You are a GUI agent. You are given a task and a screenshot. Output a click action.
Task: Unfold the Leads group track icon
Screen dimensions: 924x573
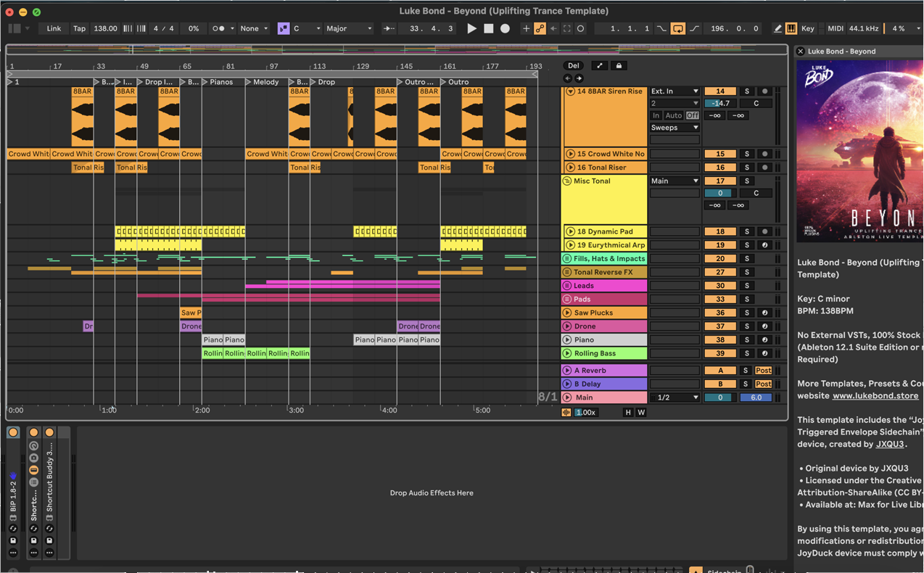tap(567, 286)
